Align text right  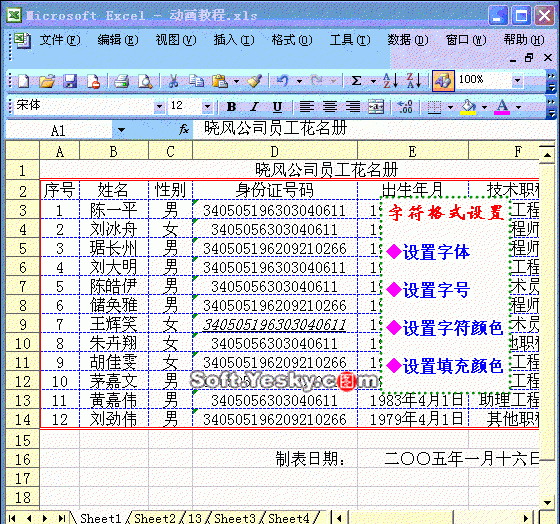[x=353, y=106]
